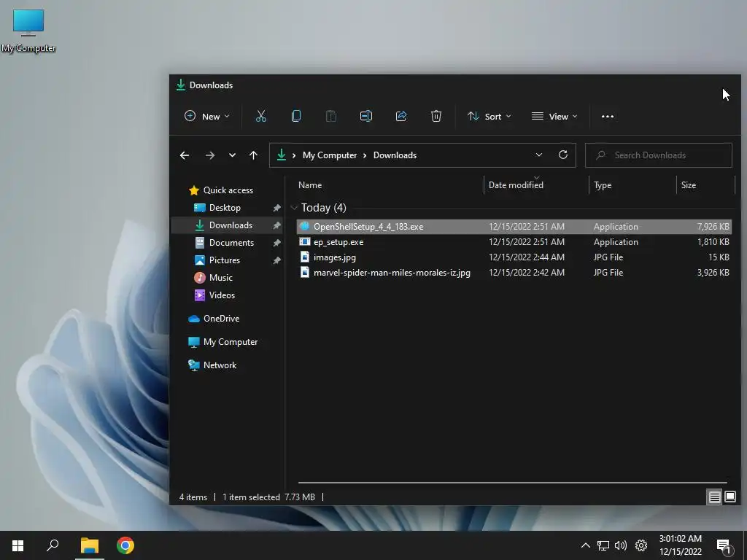Click the Search Downloads field
Screen dimensions: 747x560
[659, 155]
